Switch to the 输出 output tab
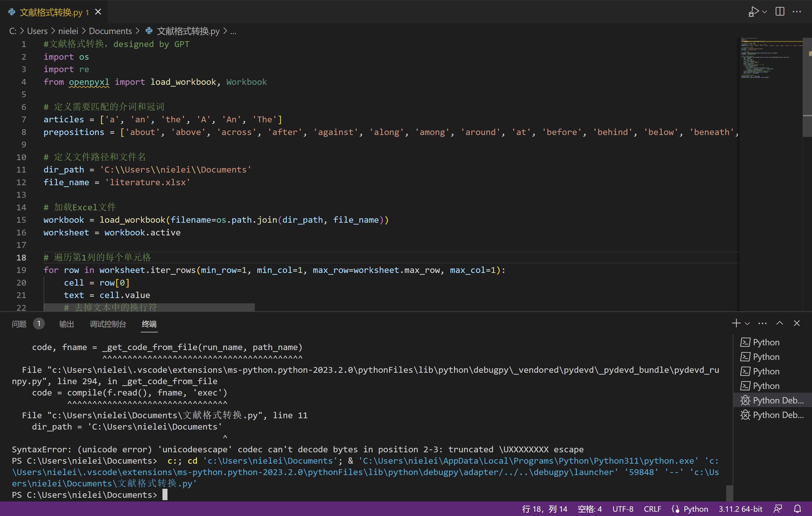 [67, 324]
